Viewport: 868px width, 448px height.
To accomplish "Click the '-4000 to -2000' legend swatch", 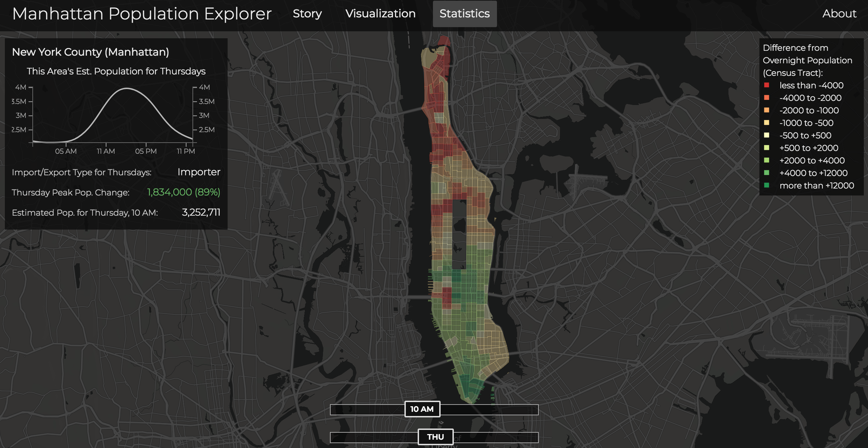I will point(766,98).
